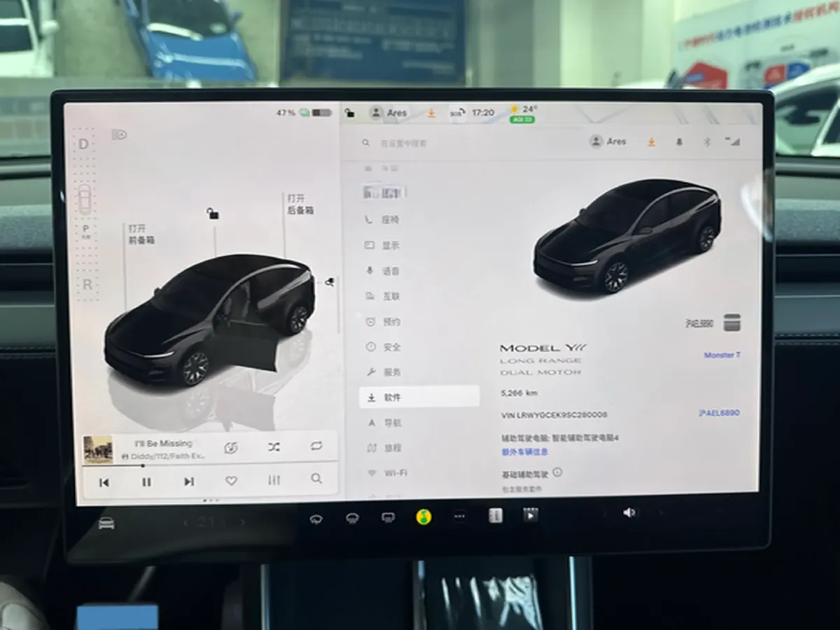The image size is (840, 630).
Task: Toggle repeat in the media player
Action: tap(316, 446)
